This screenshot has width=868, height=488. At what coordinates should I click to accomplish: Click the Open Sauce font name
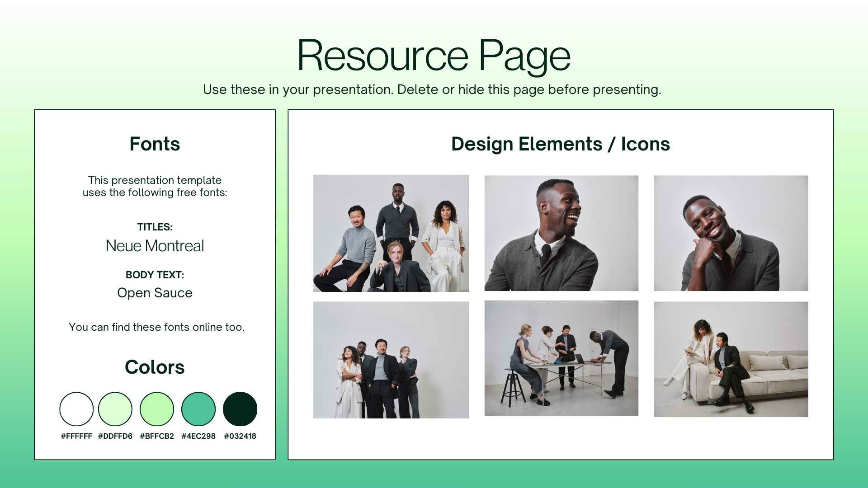(x=155, y=293)
